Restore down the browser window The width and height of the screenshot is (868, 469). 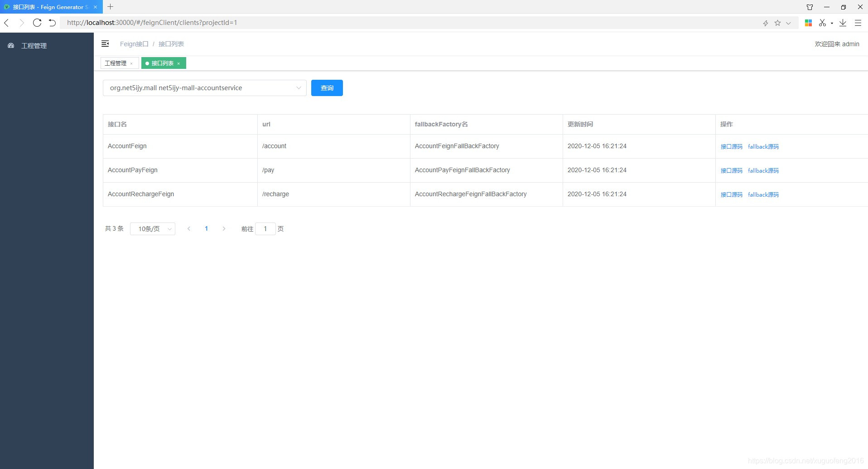843,7
